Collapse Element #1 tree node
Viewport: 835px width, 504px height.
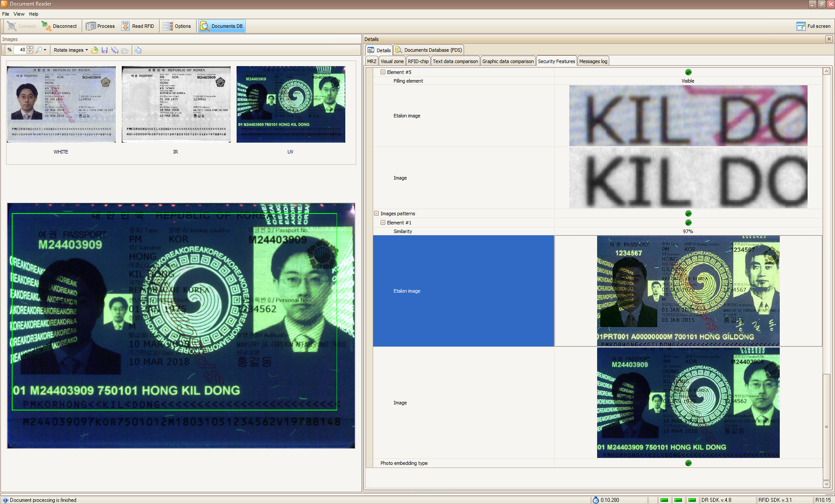383,223
